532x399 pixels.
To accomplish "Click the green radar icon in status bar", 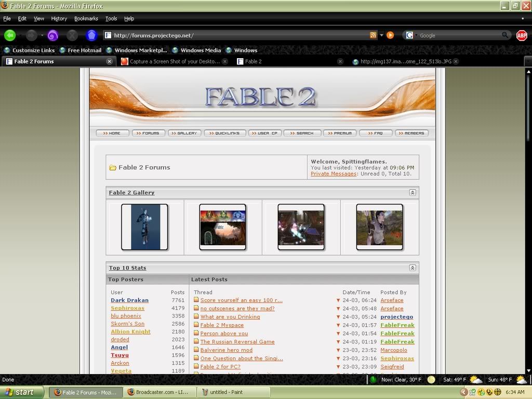I will click(x=373, y=380).
